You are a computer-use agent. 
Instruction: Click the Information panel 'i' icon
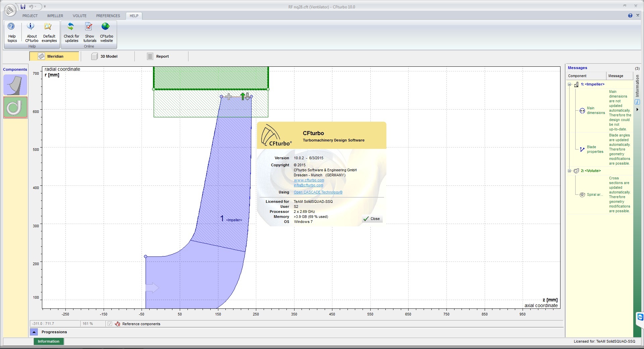(637, 102)
